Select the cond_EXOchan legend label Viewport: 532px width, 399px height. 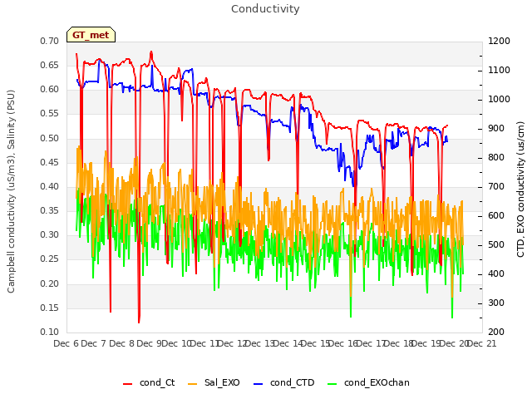tap(377, 382)
